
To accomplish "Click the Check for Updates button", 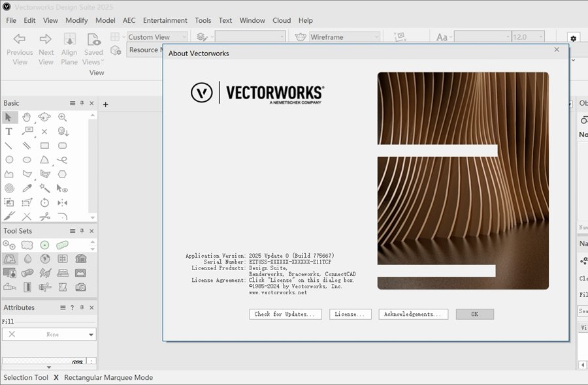I will [285, 315].
